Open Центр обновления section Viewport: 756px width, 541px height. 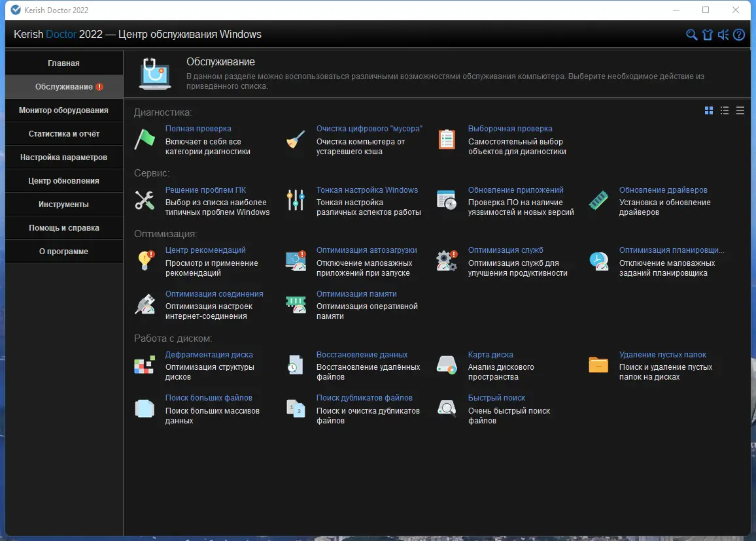pos(63,180)
